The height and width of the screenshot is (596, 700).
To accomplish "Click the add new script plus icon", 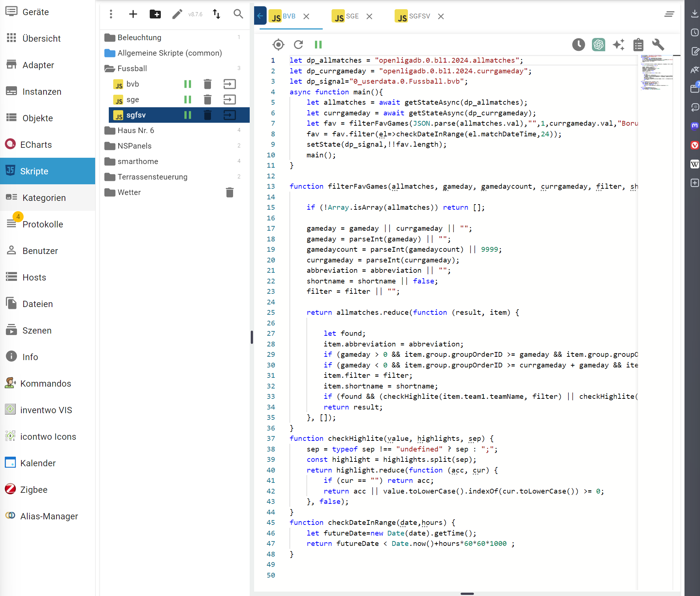I will pos(133,14).
